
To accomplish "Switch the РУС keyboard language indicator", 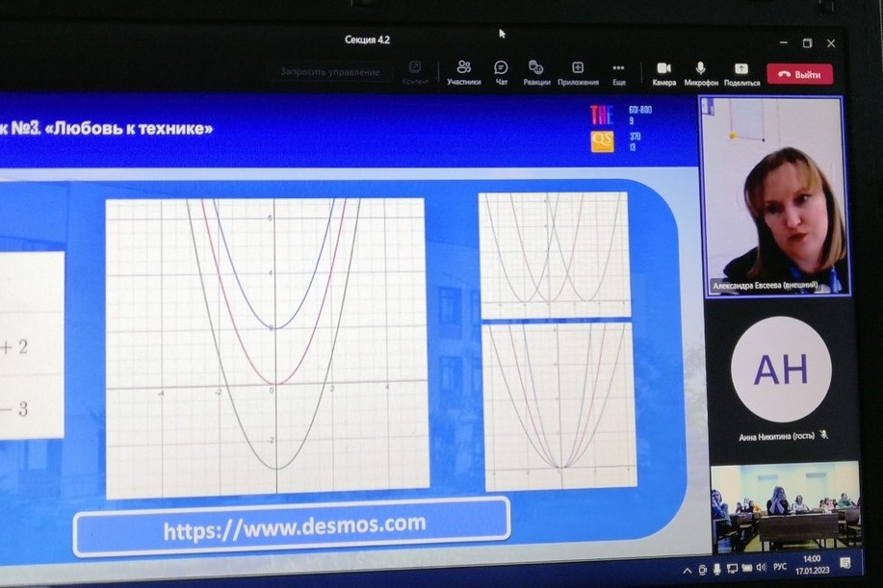I will point(780,567).
